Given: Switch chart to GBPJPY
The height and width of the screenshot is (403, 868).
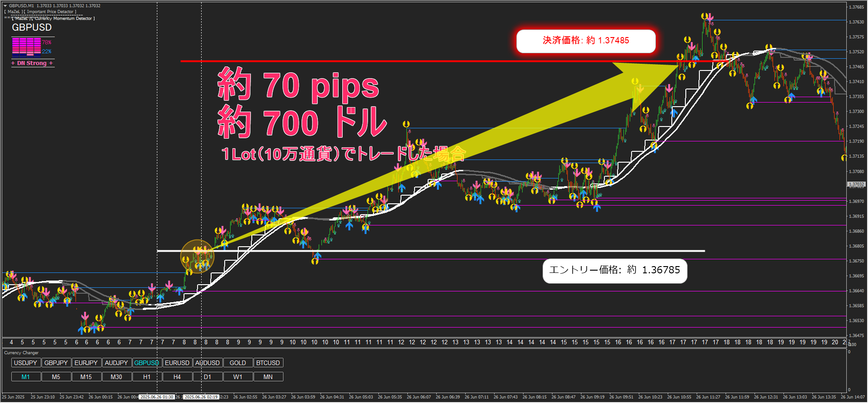Looking at the screenshot, I should point(56,363).
